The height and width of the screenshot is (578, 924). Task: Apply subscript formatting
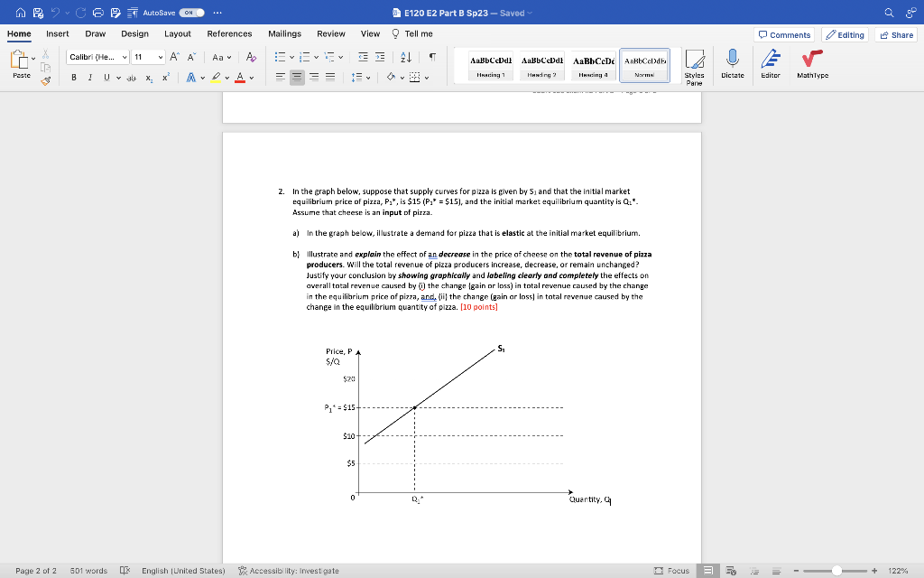point(149,78)
